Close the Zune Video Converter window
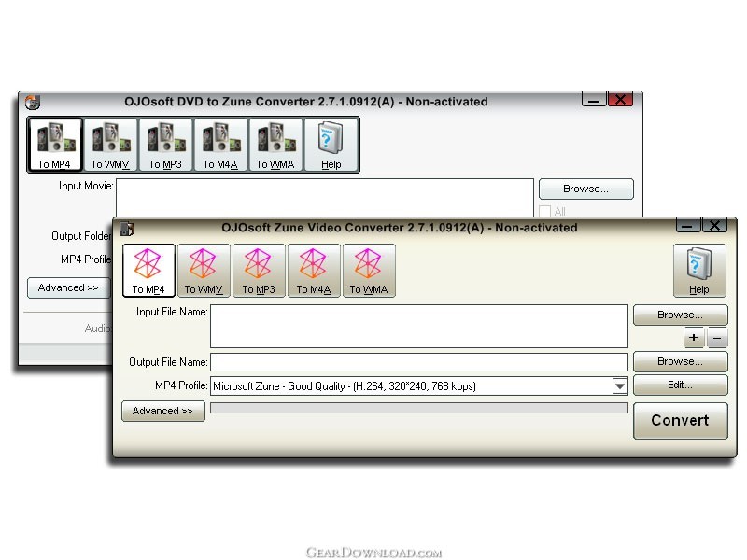Viewport: 747px width, 560px height. 714,226
